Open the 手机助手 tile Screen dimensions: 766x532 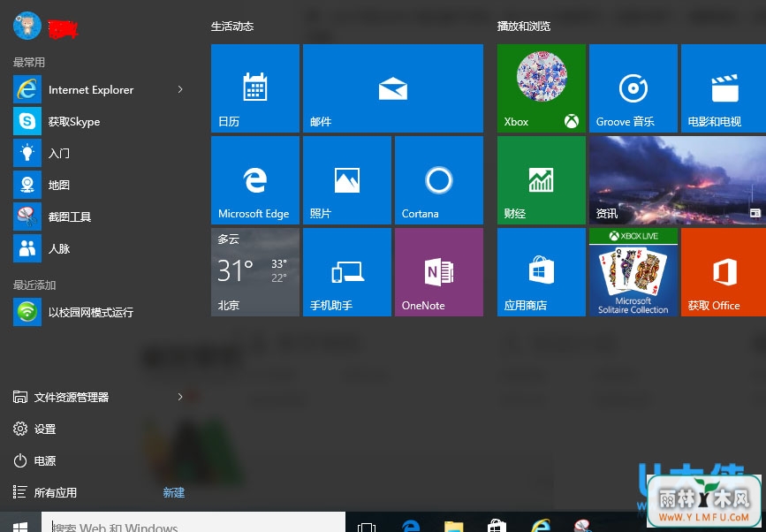pos(347,272)
